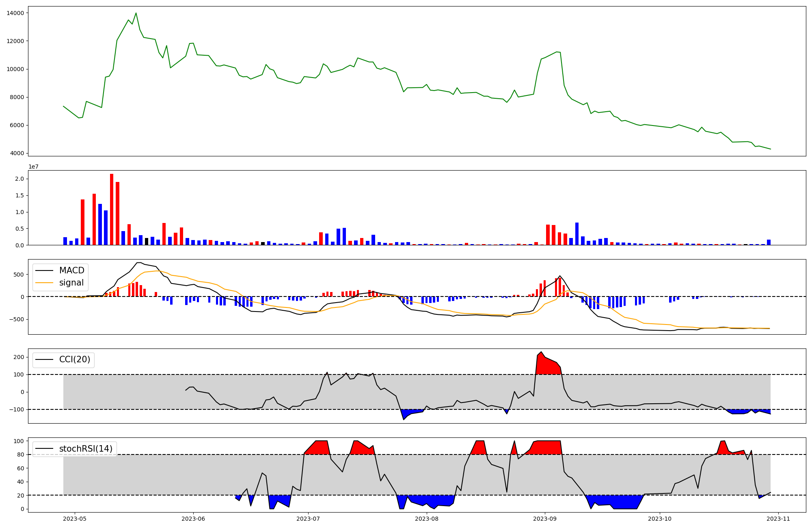Click the 200 tick on CCI axis
The height and width of the screenshot is (528, 812).
point(19,357)
